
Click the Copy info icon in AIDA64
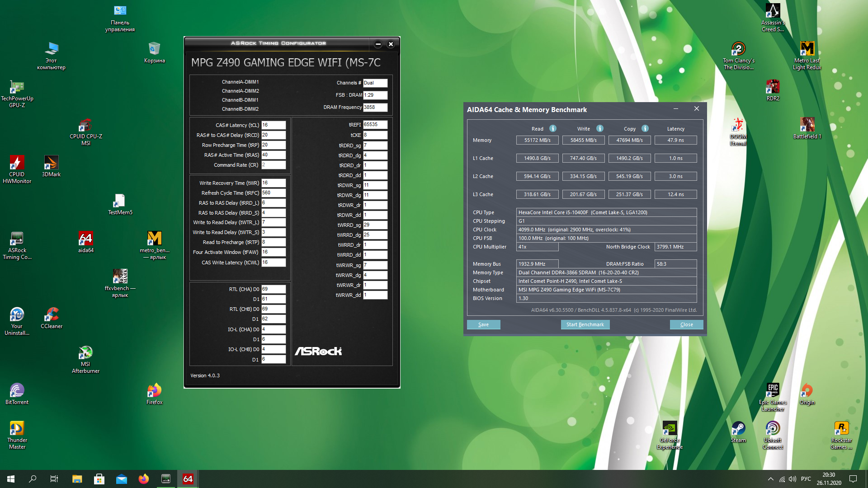645,128
